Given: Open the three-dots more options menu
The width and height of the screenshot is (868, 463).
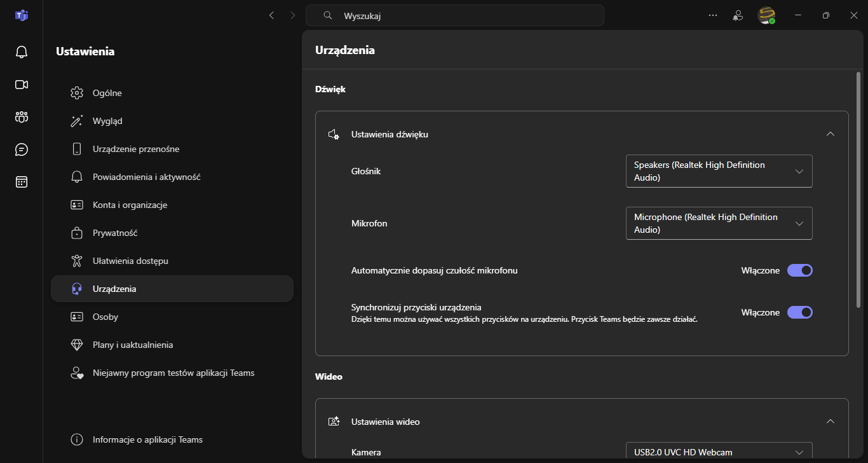Looking at the screenshot, I should pos(713,15).
